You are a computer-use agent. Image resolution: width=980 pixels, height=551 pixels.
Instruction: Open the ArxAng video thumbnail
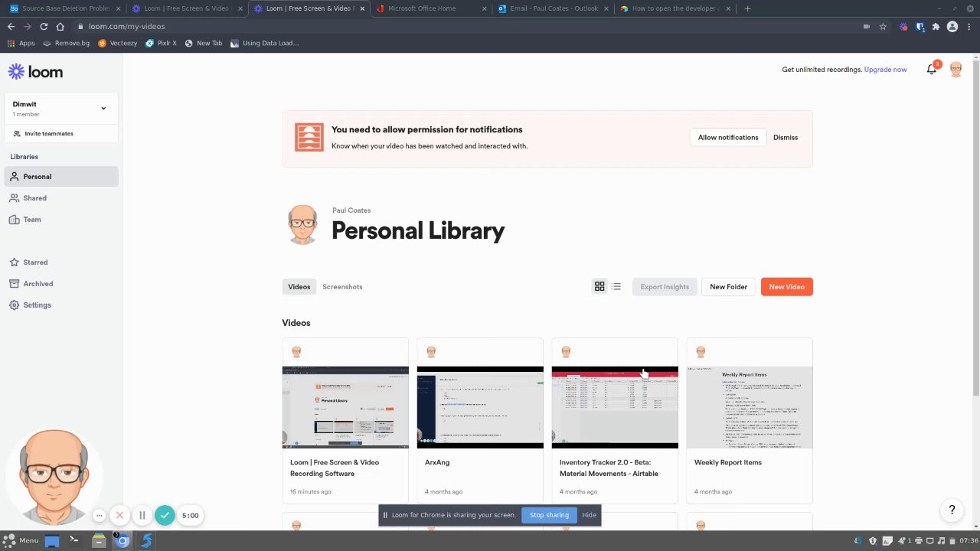coord(480,407)
